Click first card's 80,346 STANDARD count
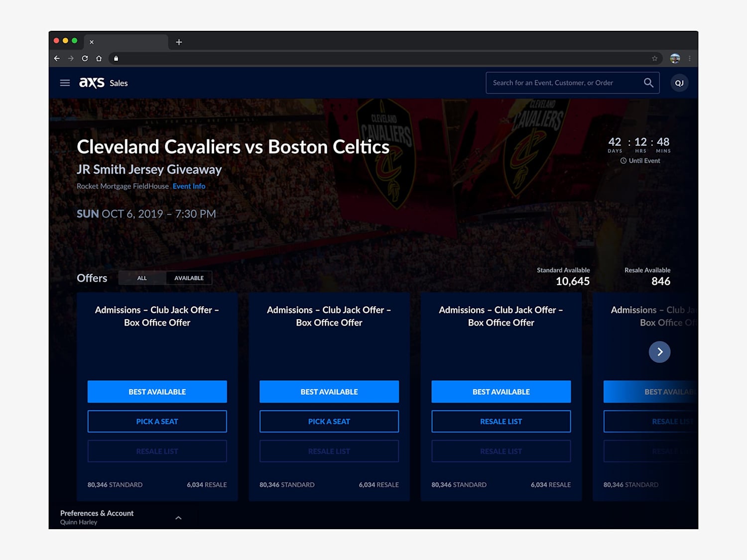Screen dimensions: 747x560 [115, 485]
